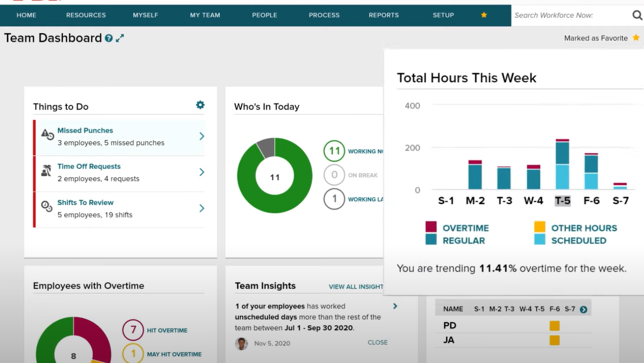644x363 pixels.
Task: Close the Team Insights notification
Action: point(377,342)
